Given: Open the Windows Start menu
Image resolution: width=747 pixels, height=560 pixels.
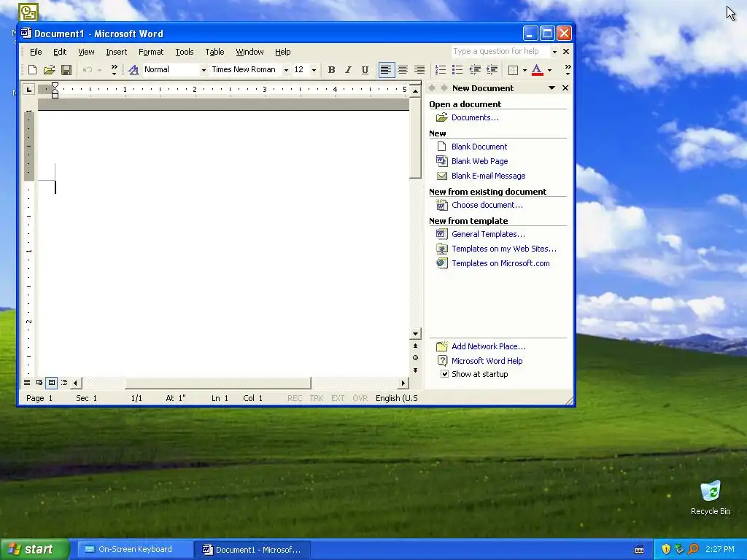Looking at the screenshot, I should click(35, 550).
